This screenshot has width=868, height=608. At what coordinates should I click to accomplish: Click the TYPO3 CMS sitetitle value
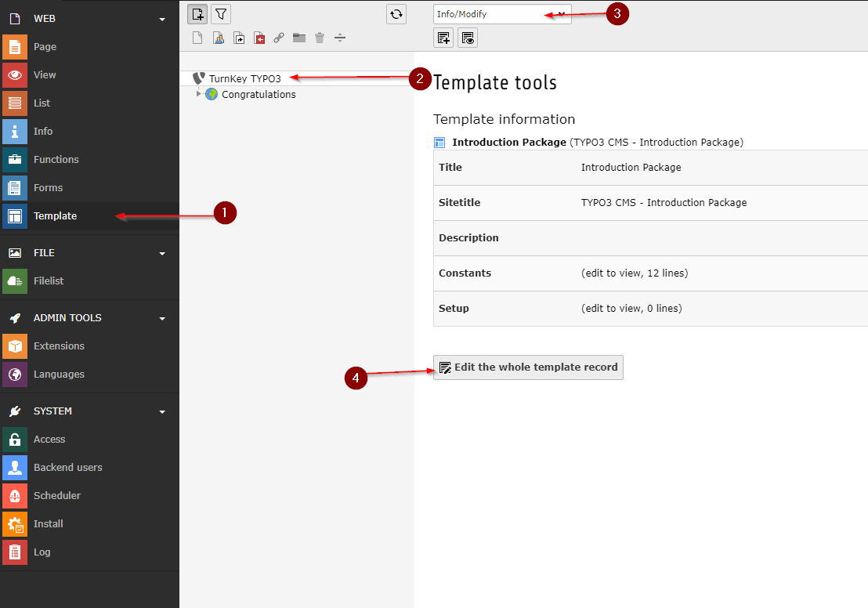coord(664,203)
